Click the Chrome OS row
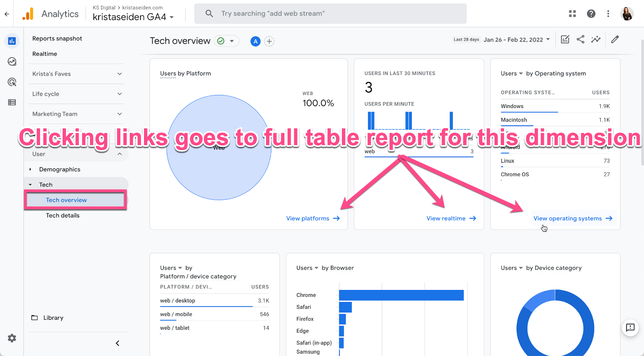 click(x=555, y=174)
